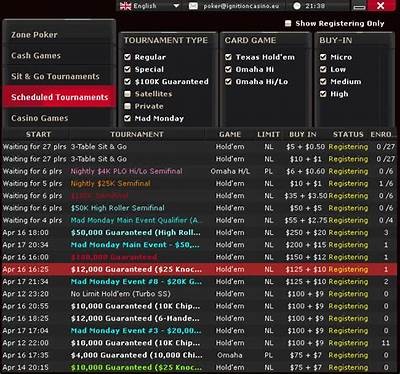This screenshot has height=374, width=400.
Task: Toggle the Micro buy-in checkbox
Action: pyautogui.click(x=323, y=57)
